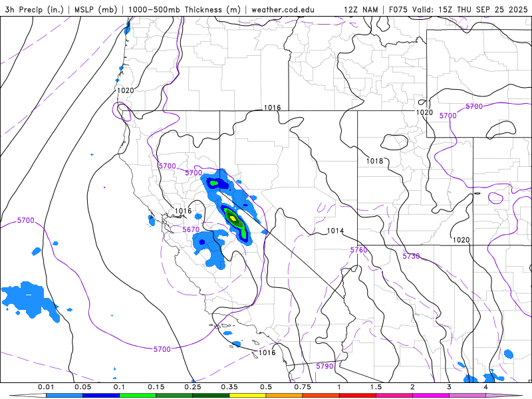Select '1000-500mb Thickness (m)' header text

[x=184, y=9]
